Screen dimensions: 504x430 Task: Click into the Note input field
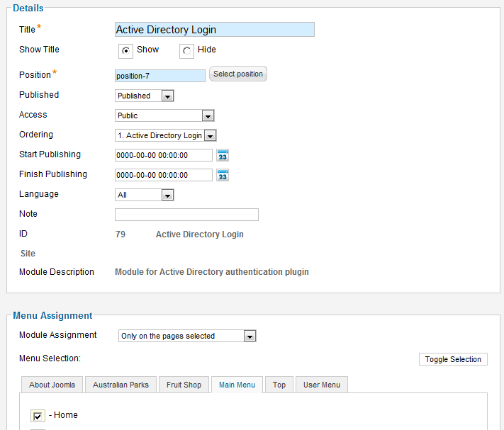(186, 215)
